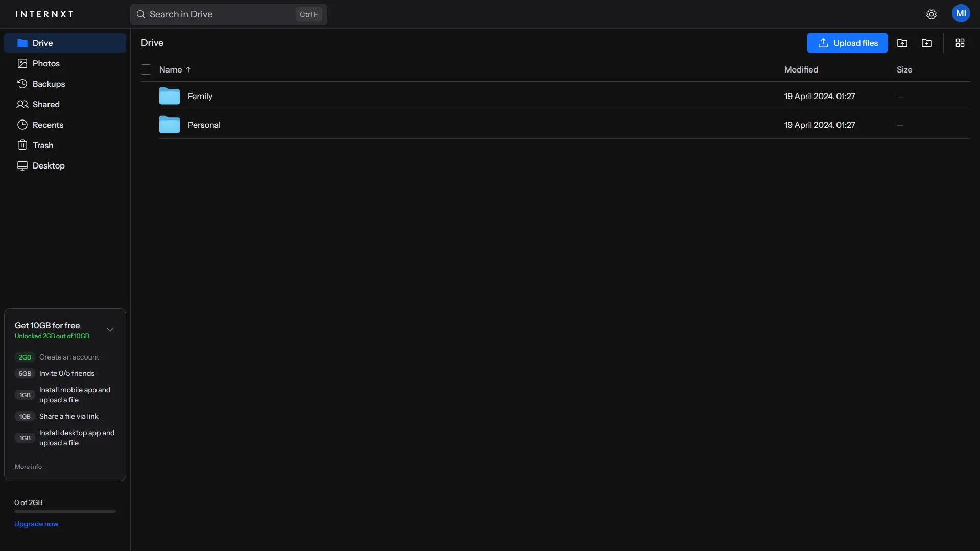Open the MI account avatar menu

pyautogui.click(x=961, y=14)
